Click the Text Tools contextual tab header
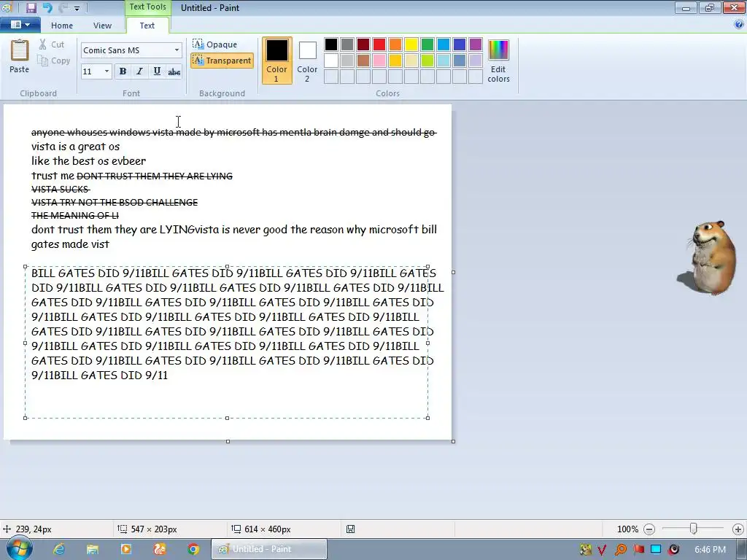This screenshot has width=747, height=560. coord(147,7)
